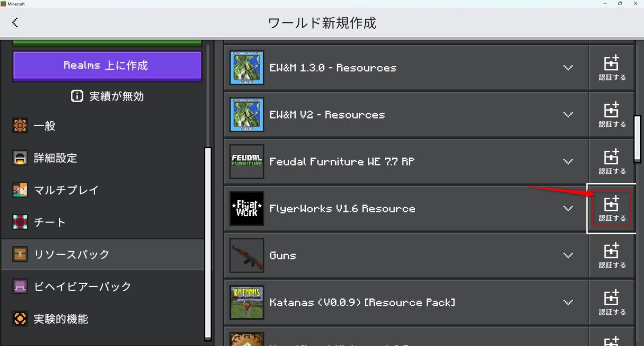Expand the EW&M 1.3.0 Resources pack details

(568, 67)
